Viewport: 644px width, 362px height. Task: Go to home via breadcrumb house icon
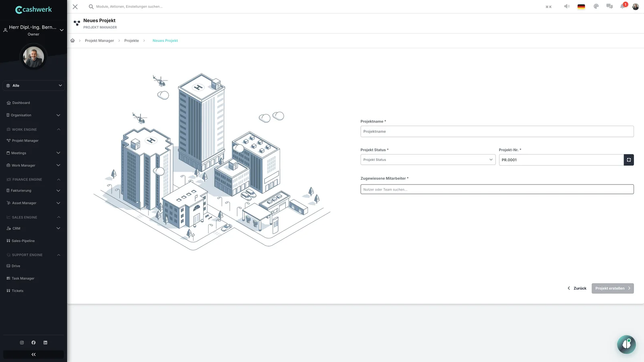(x=72, y=41)
